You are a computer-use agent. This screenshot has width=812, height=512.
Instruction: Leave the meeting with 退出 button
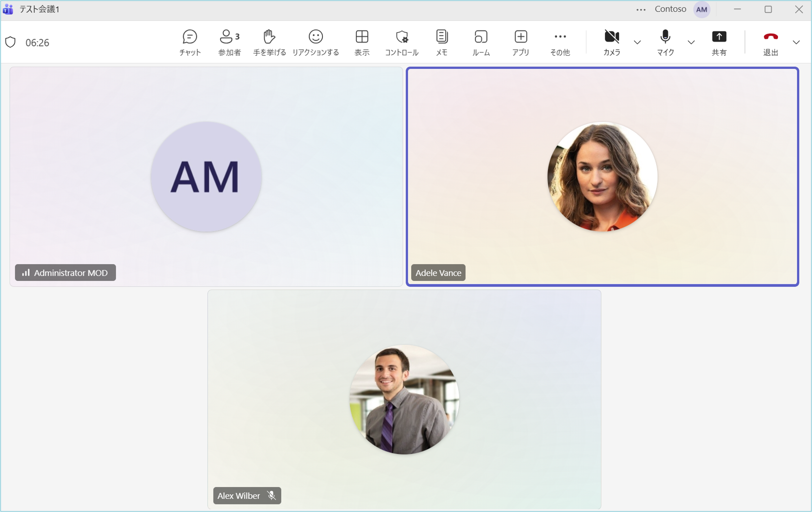(770, 43)
